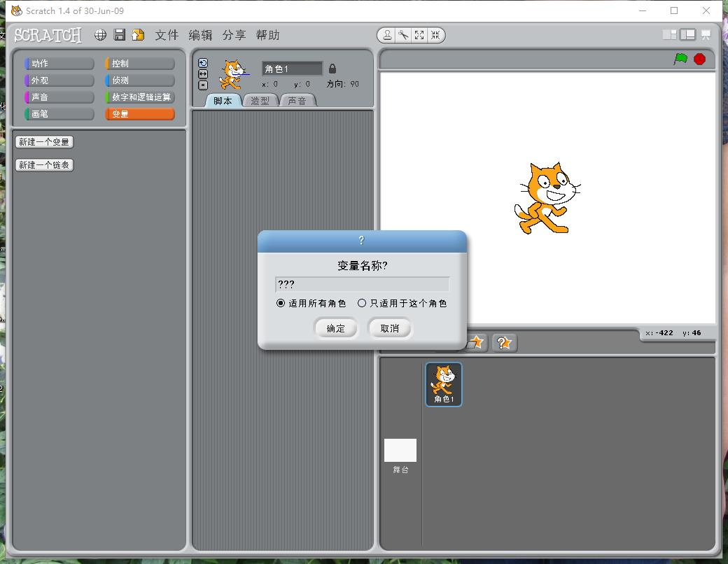The height and width of the screenshot is (564, 728).
Task: Click the current sprite preview image
Action: click(x=233, y=74)
